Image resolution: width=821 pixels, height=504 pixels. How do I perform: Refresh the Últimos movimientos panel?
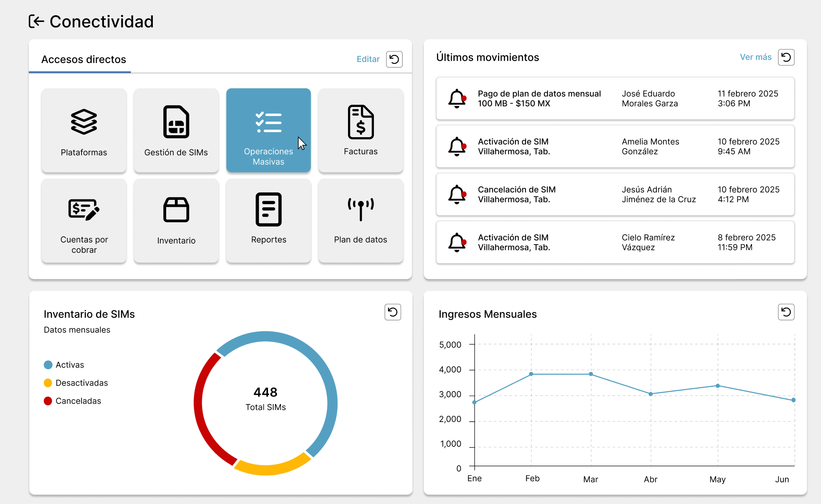[x=786, y=57]
